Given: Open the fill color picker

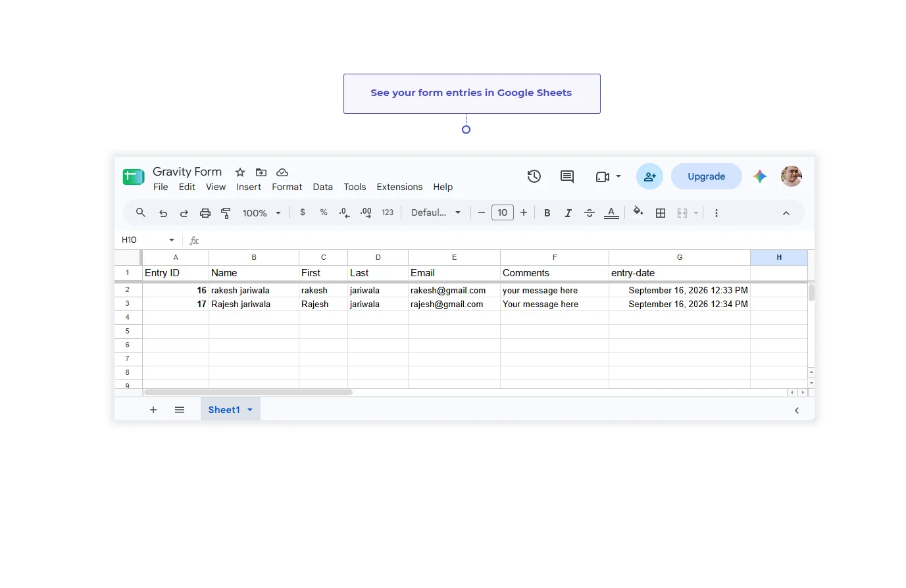Looking at the screenshot, I should pos(638,212).
